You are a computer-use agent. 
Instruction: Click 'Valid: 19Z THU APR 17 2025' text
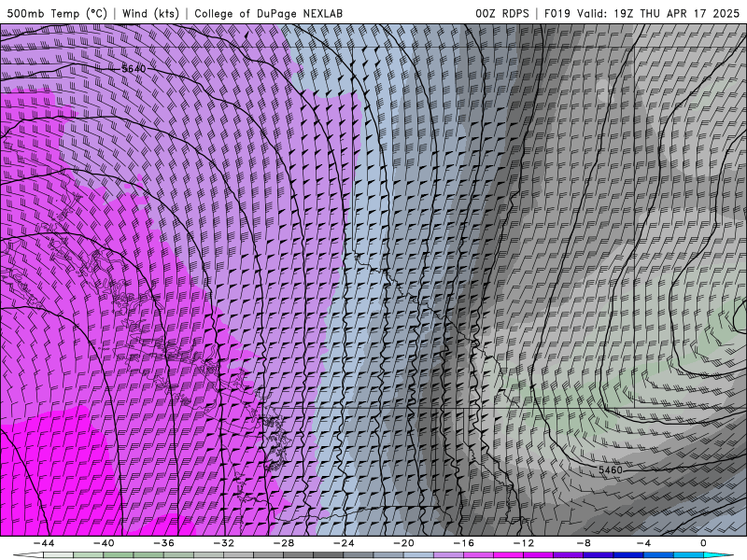(658, 13)
